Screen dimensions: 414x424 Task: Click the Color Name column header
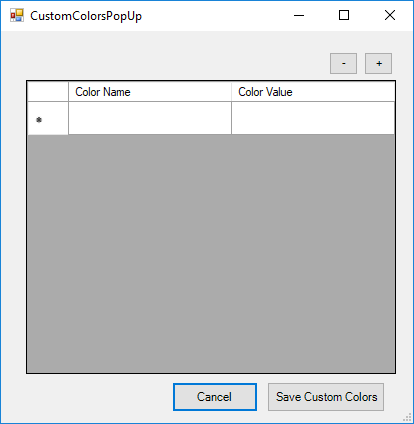click(x=150, y=92)
